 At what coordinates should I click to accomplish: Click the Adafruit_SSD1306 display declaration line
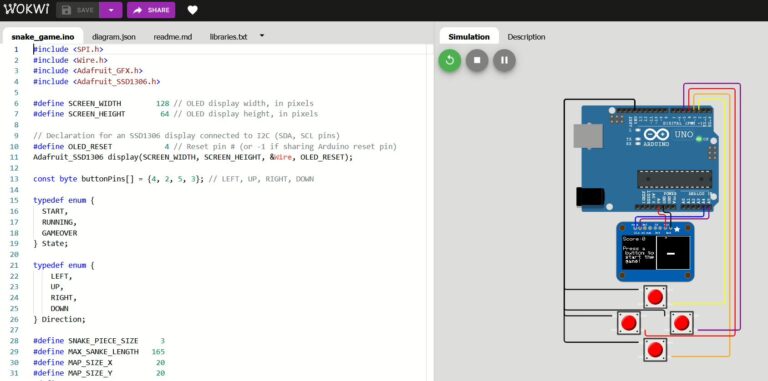point(193,157)
